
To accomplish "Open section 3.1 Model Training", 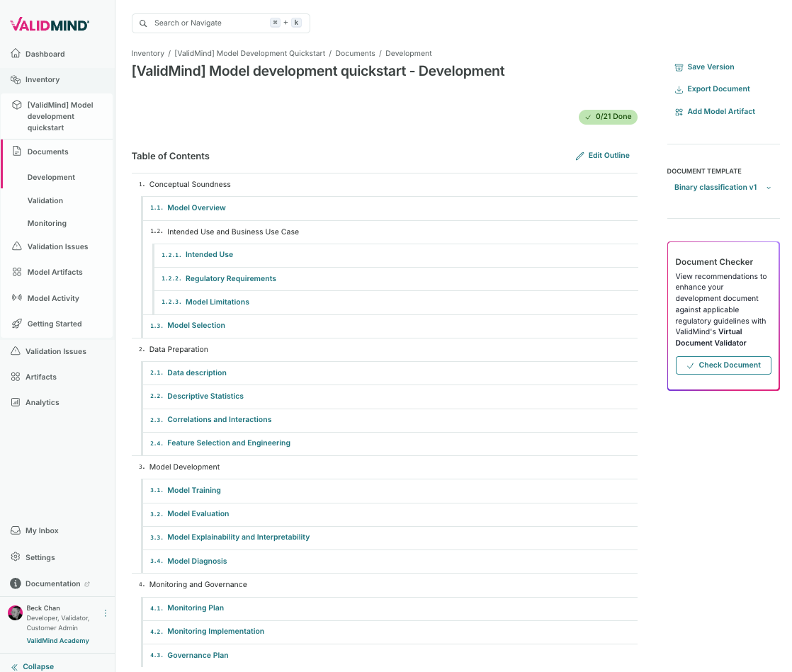I will 194,490.
